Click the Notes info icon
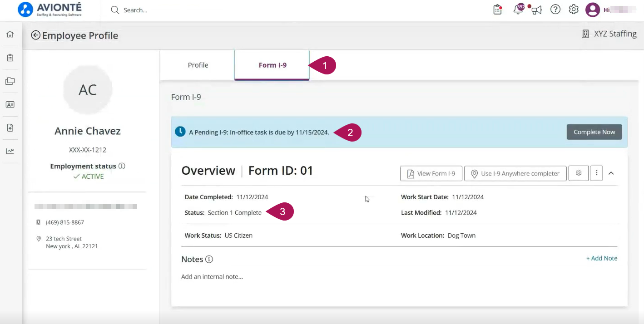The height and width of the screenshot is (324, 644). [x=209, y=260]
